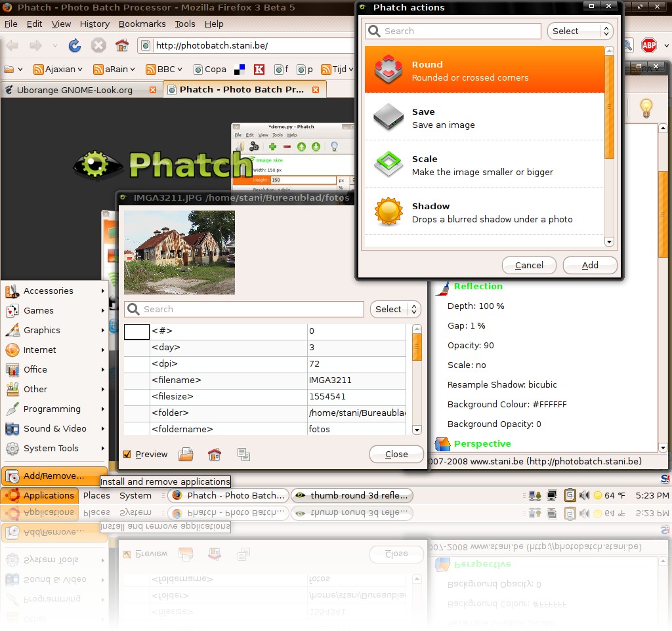
Task: Click the Phatch actions search field
Action: pos(453,31)
